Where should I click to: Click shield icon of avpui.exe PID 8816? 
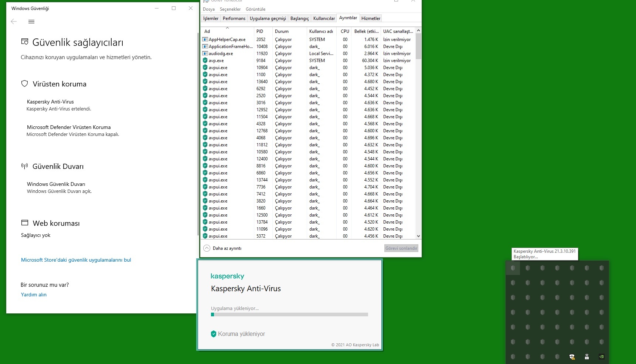click(x=205, y=166)
